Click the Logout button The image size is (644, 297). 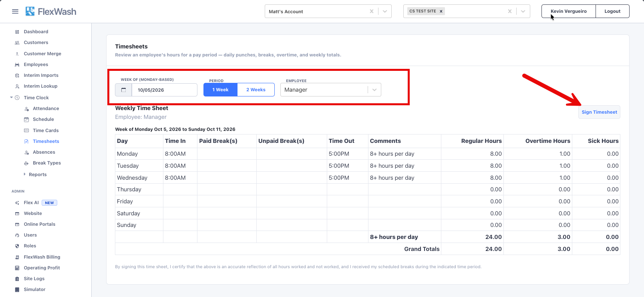click(612, 11)
